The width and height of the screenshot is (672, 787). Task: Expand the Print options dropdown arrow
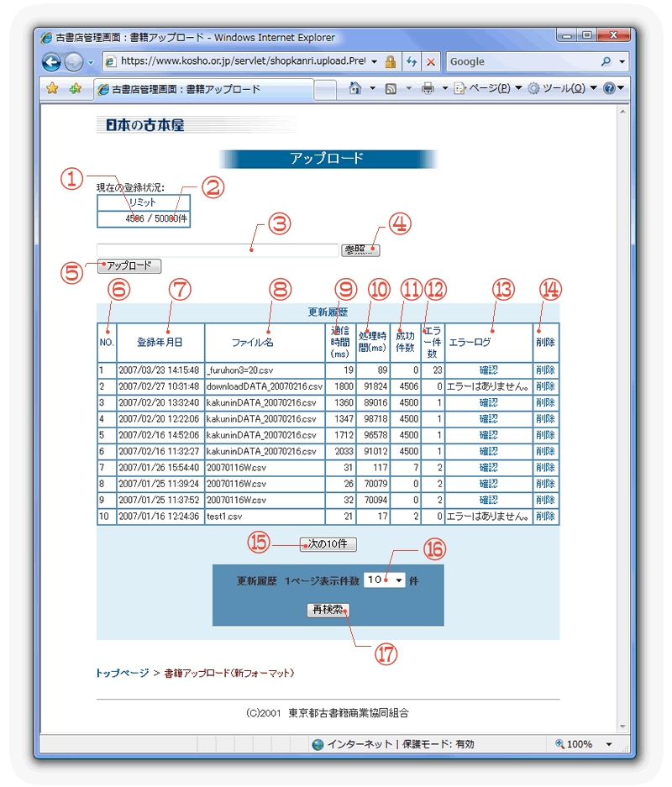tap(444, 89)
